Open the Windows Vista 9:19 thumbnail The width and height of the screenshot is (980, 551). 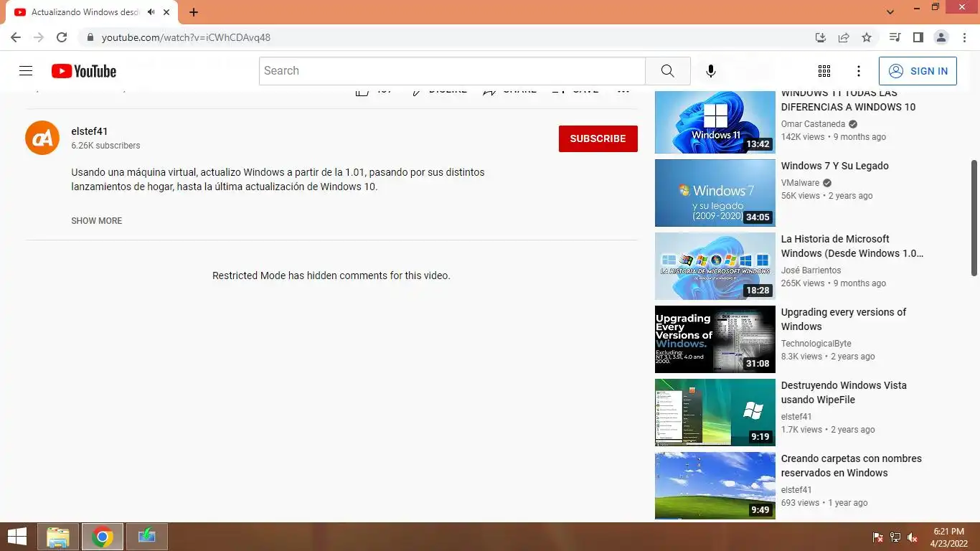pyautogui.click(x=715, y=413)
